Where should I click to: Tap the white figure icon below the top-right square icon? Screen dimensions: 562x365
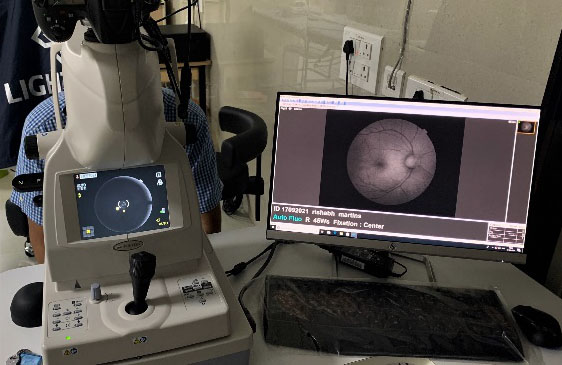pyautogui.click(x=160, y=183)
